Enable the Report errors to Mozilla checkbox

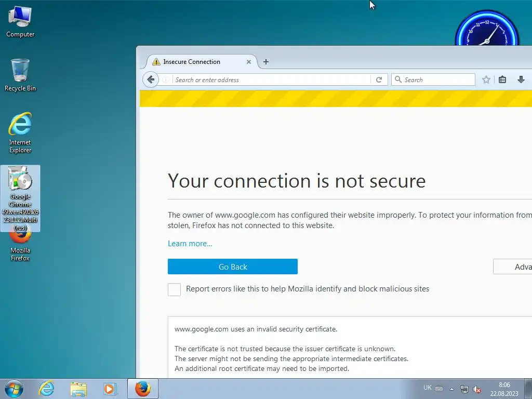[174, 289]
